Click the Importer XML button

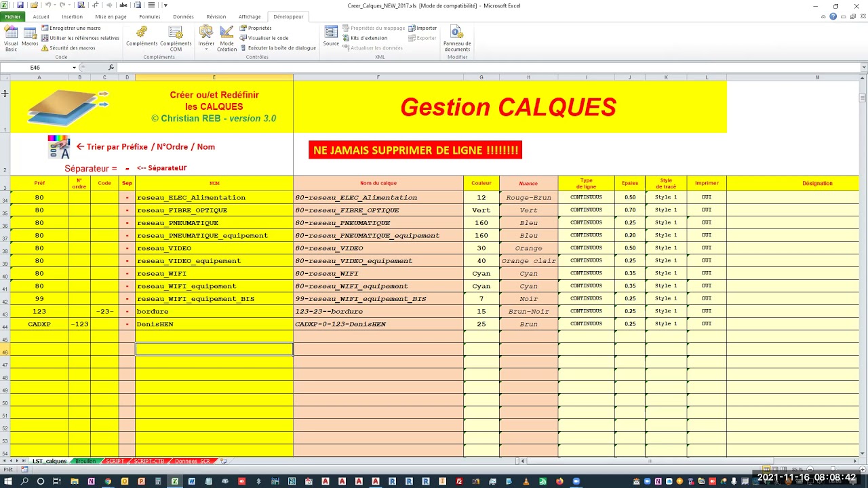(x=426, y=28)
